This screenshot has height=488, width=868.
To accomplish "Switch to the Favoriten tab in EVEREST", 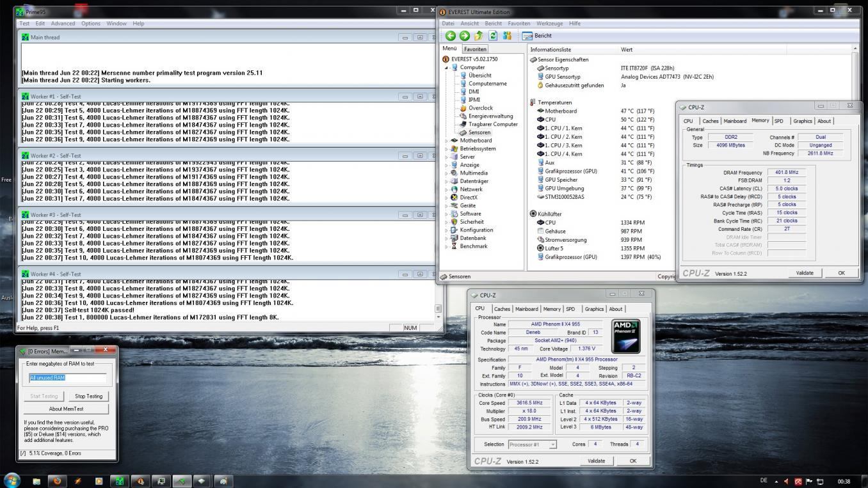I will tap(475, 49).
